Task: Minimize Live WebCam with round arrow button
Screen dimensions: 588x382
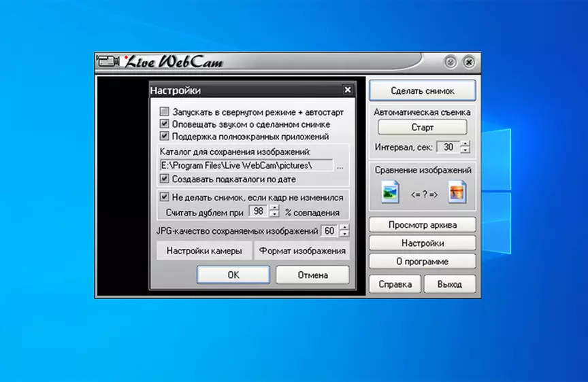Action: 451,62
